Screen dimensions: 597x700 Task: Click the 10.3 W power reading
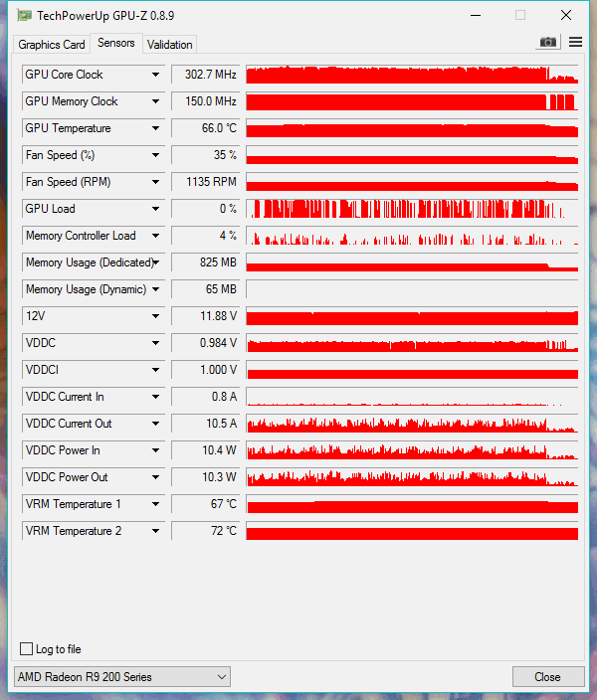(x=206, y=477)
